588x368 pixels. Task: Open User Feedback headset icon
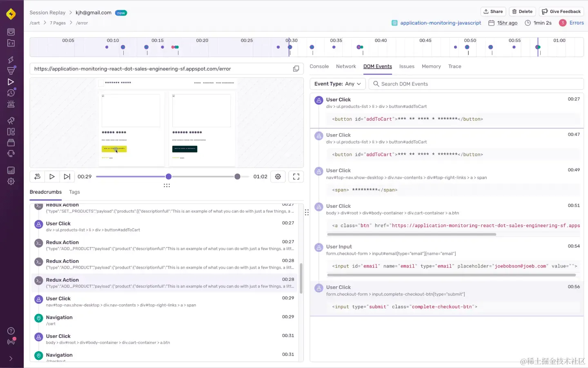pos(11,154)
